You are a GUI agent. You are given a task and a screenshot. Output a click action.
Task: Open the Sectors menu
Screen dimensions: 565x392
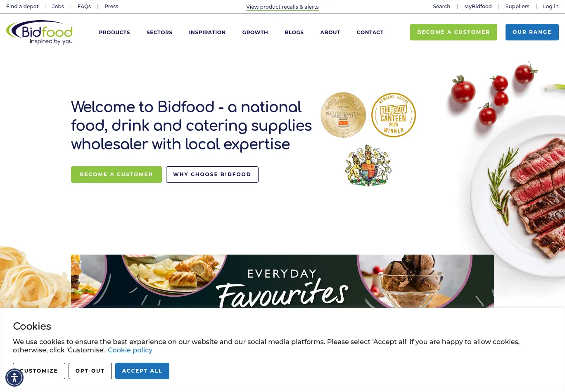tap(159, 32)
